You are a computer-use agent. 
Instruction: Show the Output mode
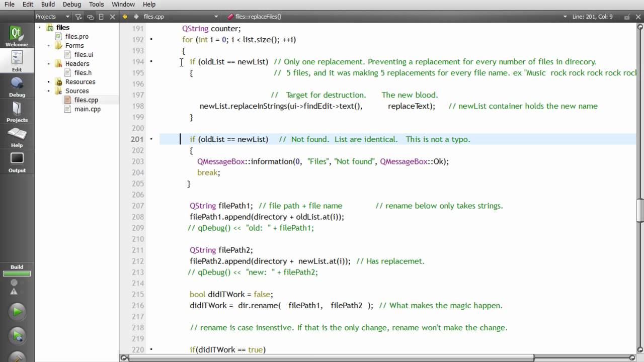coord(17,162)
